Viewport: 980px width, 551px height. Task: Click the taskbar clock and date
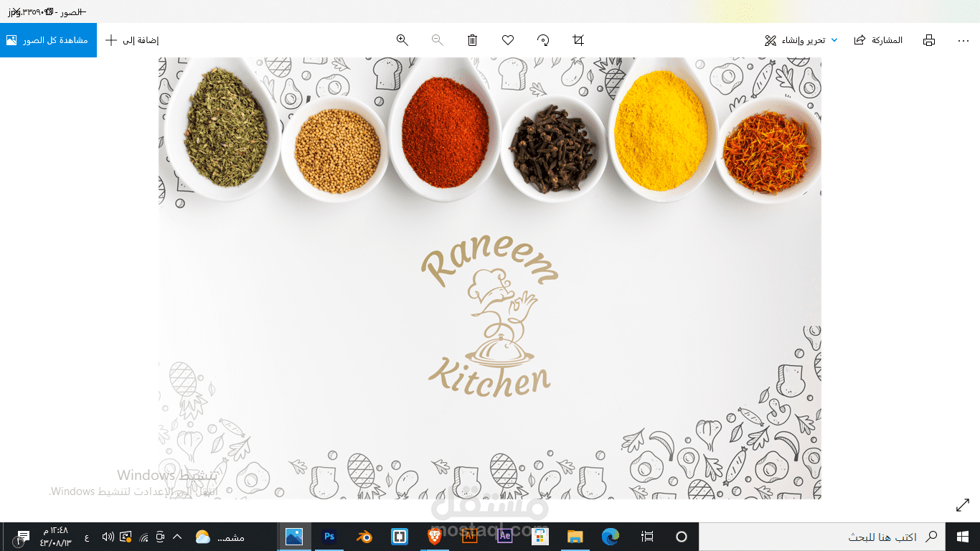[x=55, y=537]
